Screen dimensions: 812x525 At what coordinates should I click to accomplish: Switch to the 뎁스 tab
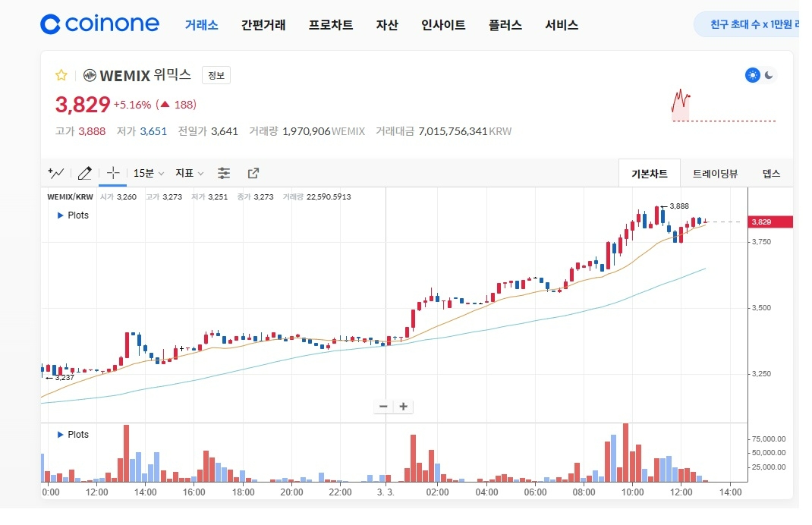tap(771, 174)
